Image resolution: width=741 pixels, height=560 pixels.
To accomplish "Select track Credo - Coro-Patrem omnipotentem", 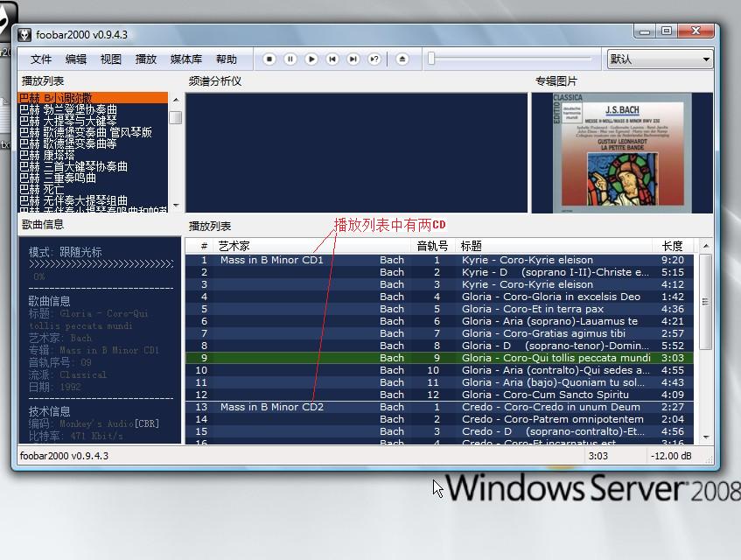I will [x=439, y=419].
